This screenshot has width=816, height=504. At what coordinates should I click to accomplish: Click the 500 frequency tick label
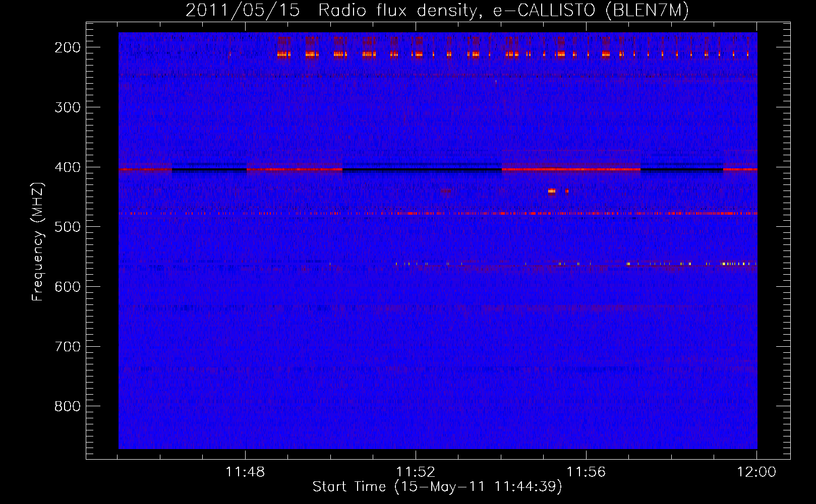(x=68, y=227)
